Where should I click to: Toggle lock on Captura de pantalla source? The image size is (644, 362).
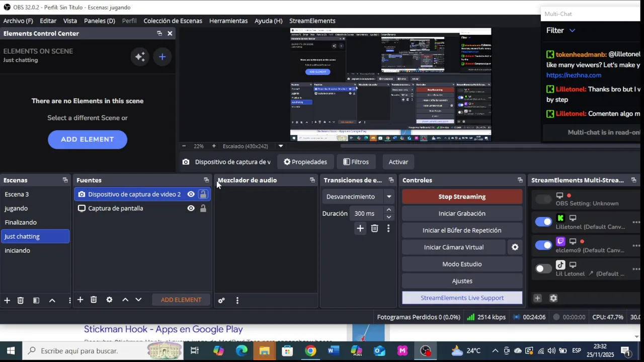[x=203, y=208]
